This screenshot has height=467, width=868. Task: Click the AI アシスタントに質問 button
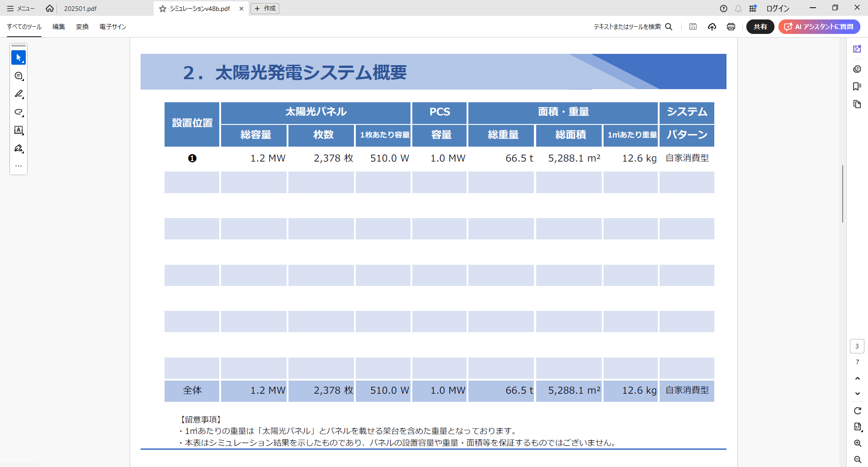[x=819, y=27]
